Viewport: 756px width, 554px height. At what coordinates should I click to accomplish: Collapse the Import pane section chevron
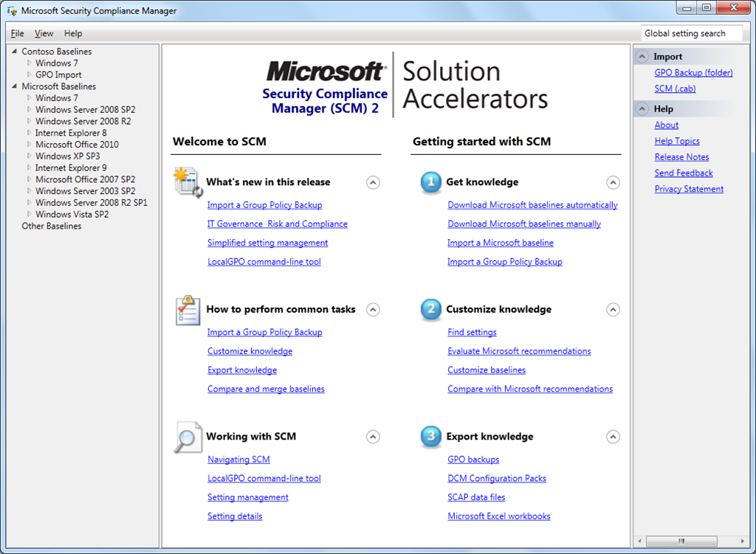[642, 57]
